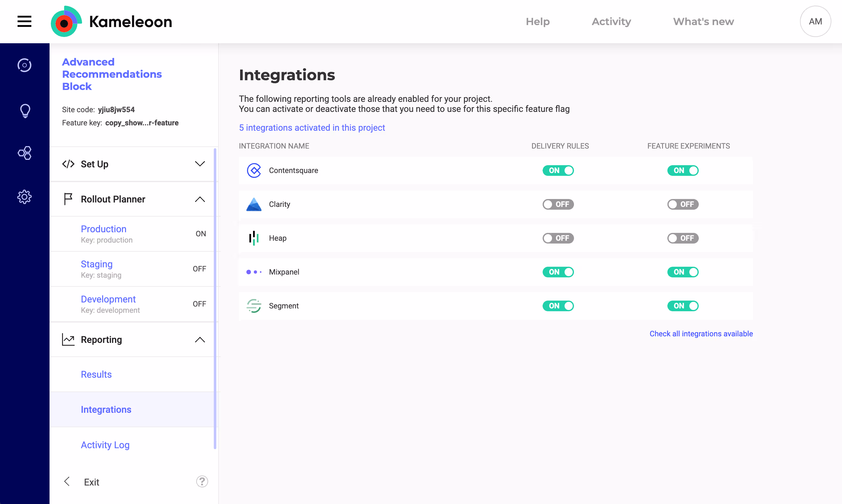Collapse the Reporting section
842x504 pixels.
tap(200, 340)
